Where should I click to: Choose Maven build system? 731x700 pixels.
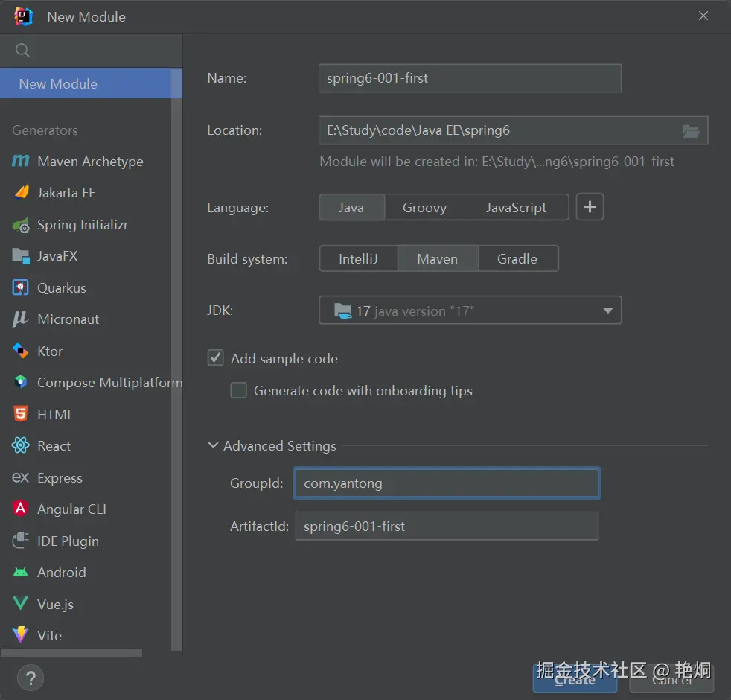click(x=437, y=259)
